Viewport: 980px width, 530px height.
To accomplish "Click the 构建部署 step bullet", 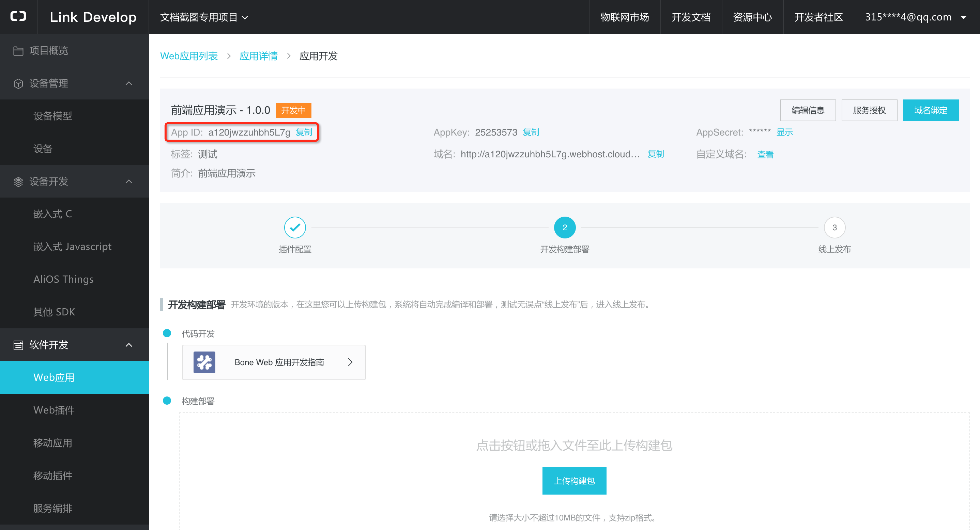I will 167,401.
